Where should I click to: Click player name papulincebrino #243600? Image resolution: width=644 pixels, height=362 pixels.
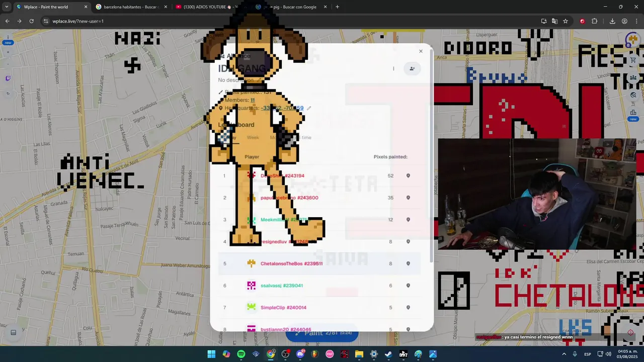(x=289, y=198)
